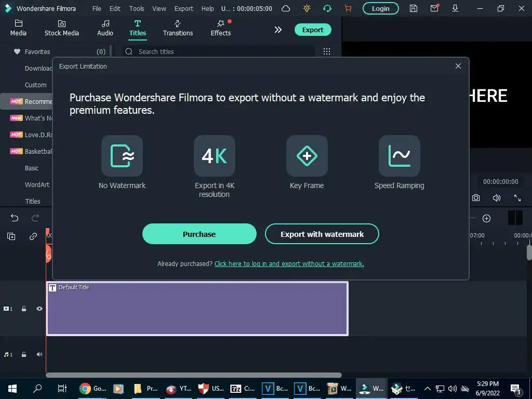Click the preview volume speaker icon

(x=496, y=198)
